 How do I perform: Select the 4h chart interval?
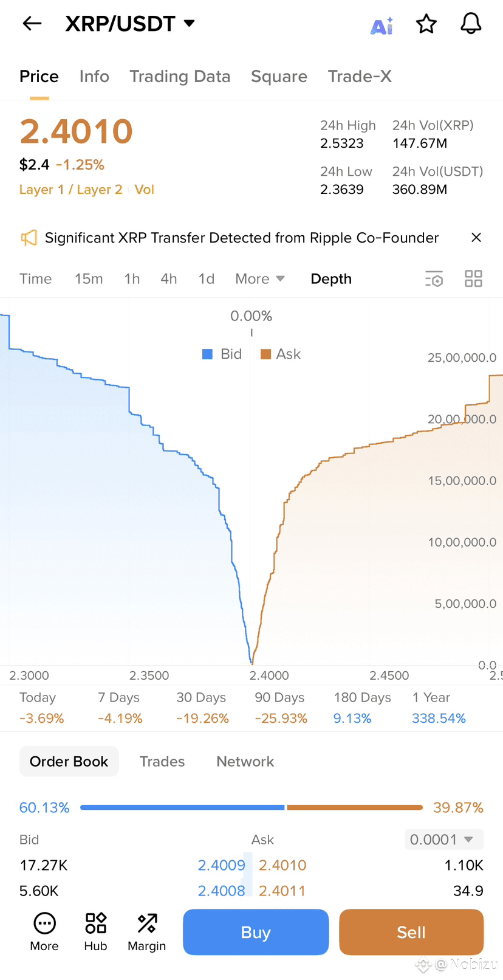(168, 279)
